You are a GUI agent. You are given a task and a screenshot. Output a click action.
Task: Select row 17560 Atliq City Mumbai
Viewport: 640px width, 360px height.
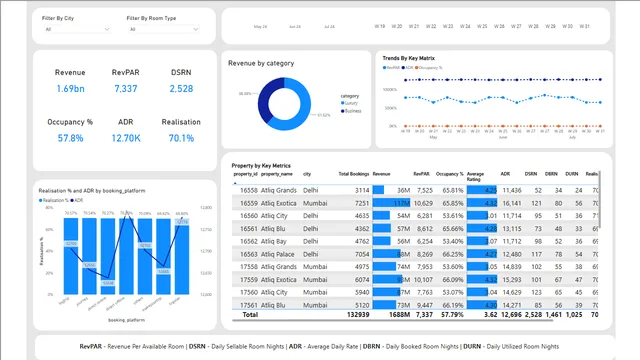415,292
